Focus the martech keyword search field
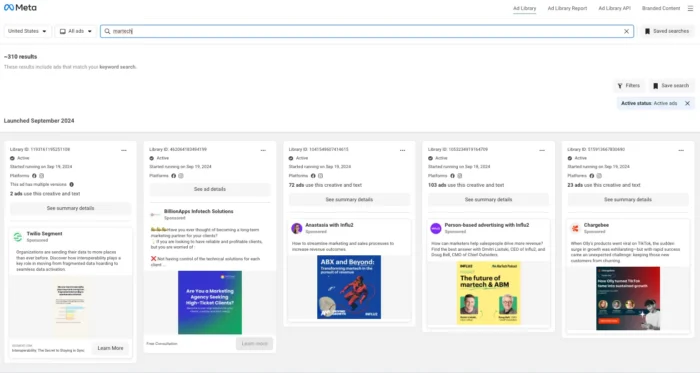 (x=367, y=31)
